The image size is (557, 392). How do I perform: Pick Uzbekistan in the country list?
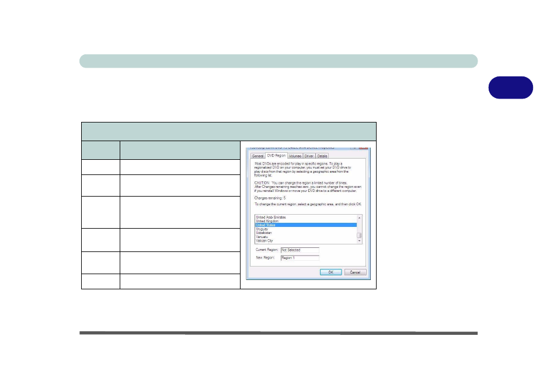point(306,233)
